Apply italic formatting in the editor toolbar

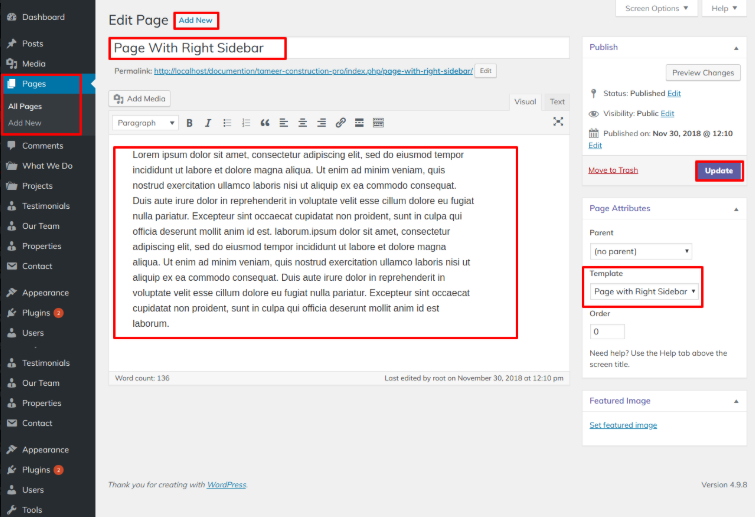point(208,123)
